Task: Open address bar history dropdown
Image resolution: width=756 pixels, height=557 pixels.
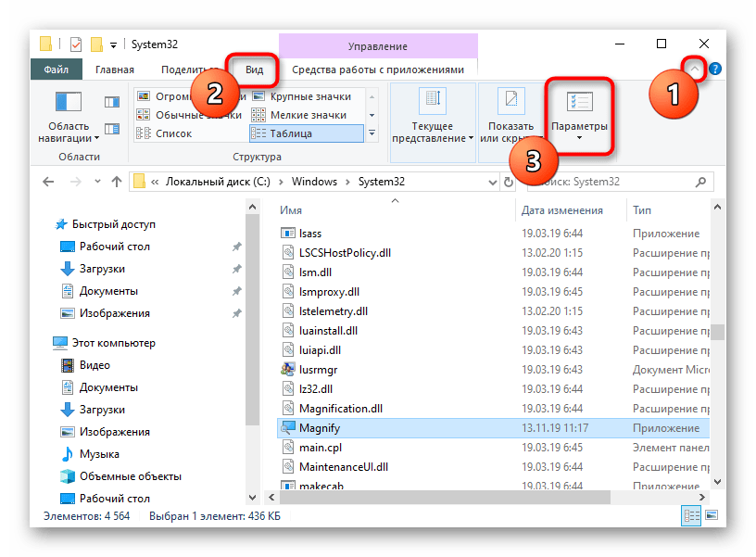Action: [492, 183]
